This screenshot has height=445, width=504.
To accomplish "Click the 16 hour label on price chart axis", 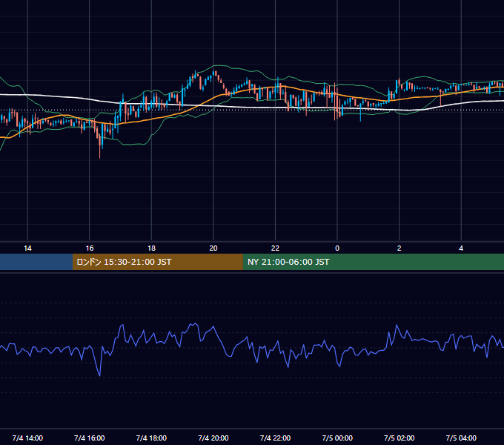I will coord(90,248).
